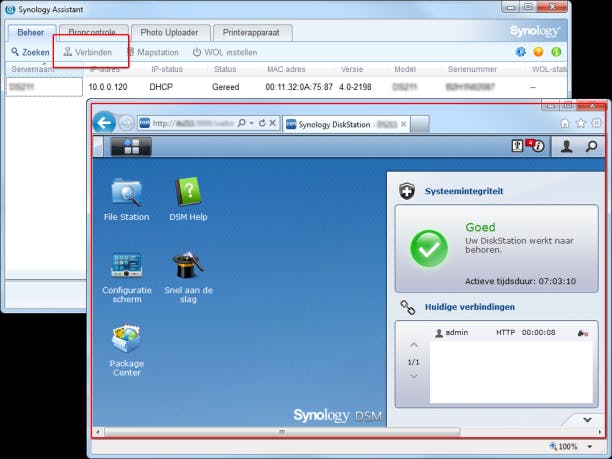Screen dimensions: 612x459
Task: Open the Package Center desktop icon
Action: tap(126, 350)
